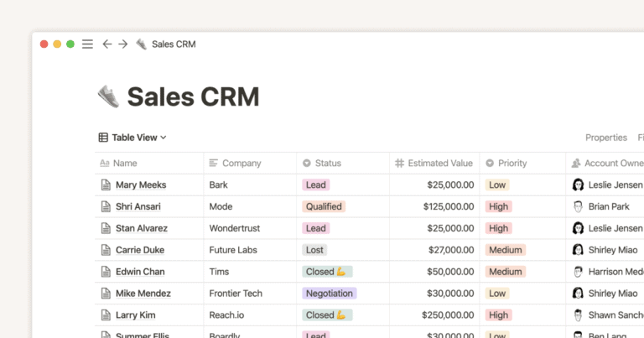Screen dimensions: 644x338
Task: Open the hamburger sidebar menu
Action: [x=87, y=44]
